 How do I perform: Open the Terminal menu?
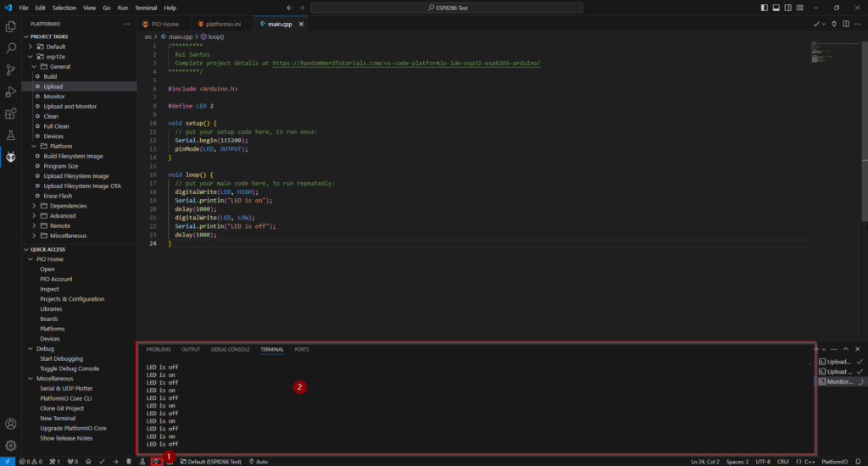point(146,8)
